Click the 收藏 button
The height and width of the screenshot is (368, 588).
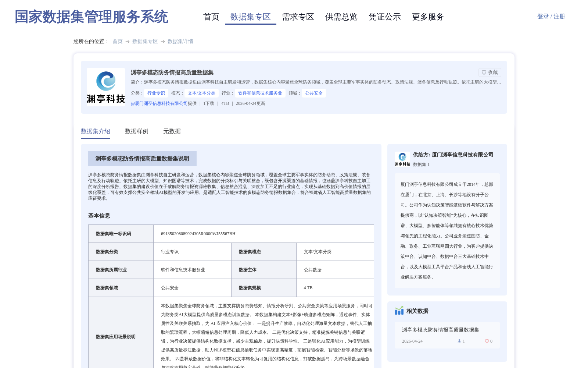(490, 72)
